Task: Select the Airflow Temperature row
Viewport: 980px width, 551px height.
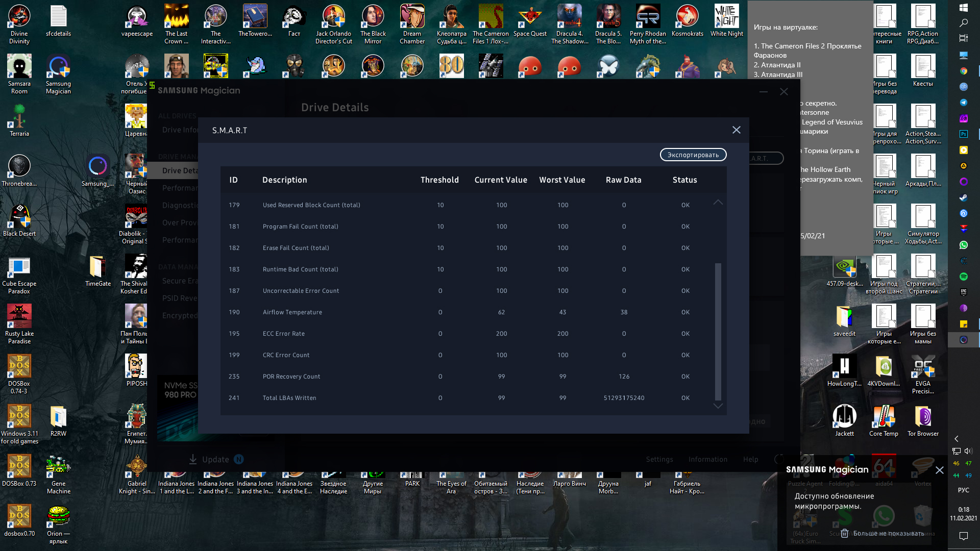Action: pyautogui.click(x=467, y=312)
